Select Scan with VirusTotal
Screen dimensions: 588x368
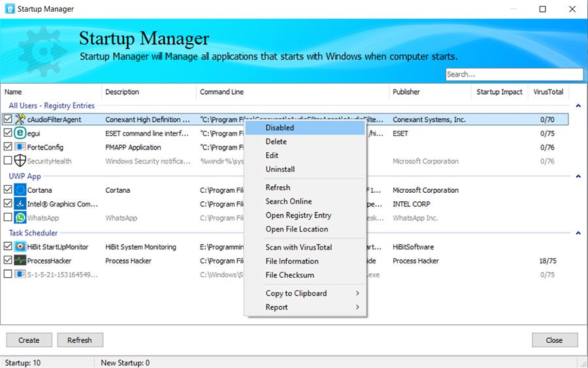point(305,247)
